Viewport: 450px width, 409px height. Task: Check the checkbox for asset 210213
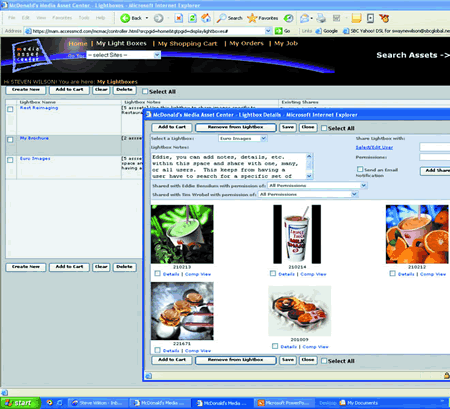(x=157, y=274)
